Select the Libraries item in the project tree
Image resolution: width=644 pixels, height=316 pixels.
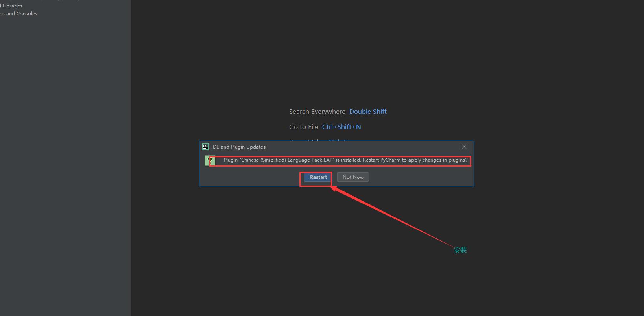12,6
